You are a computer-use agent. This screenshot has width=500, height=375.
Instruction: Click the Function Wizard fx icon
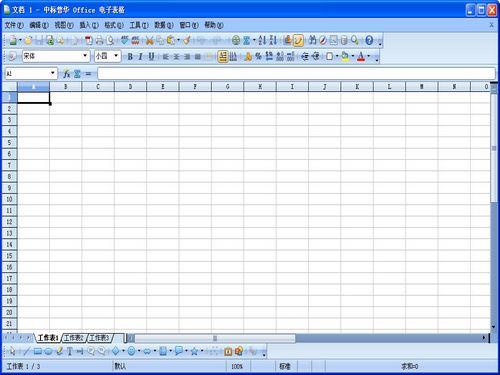tap(67, 74)
